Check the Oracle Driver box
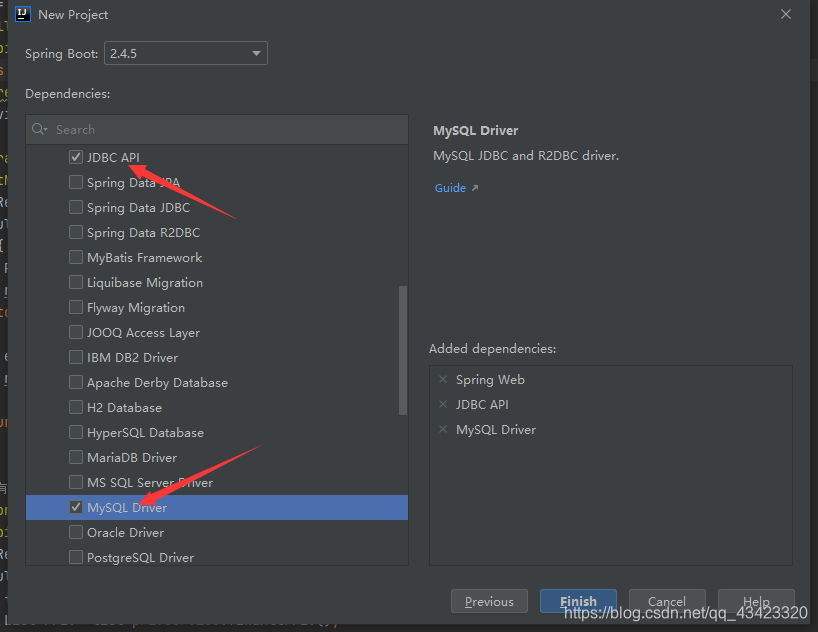 [x=76, y=532]
